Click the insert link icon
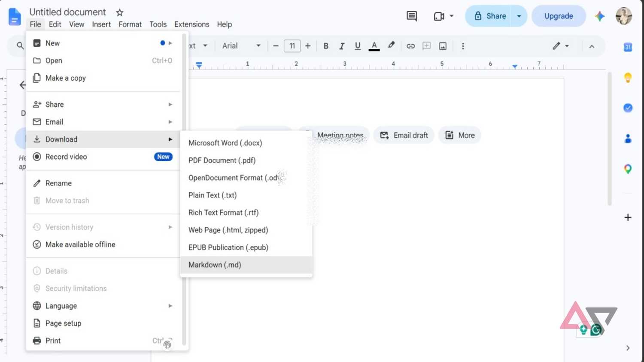The width and height of the screenshot is (644, 362). point(410,46)
